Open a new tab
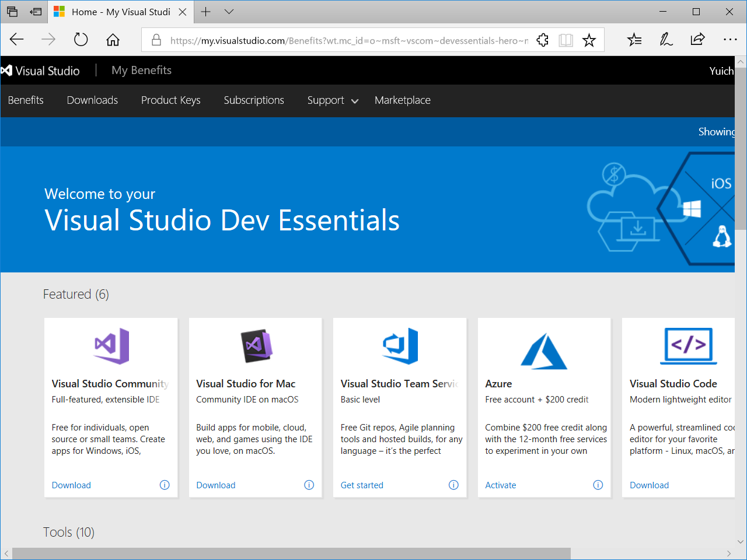The image size is (747, 560). pyautogui.click(x=205, y=12)
